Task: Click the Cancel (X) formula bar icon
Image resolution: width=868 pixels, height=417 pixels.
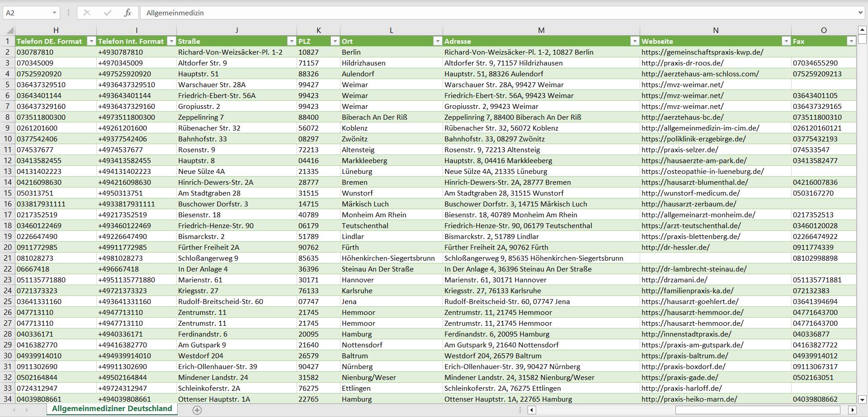Action: click(87, 13)
